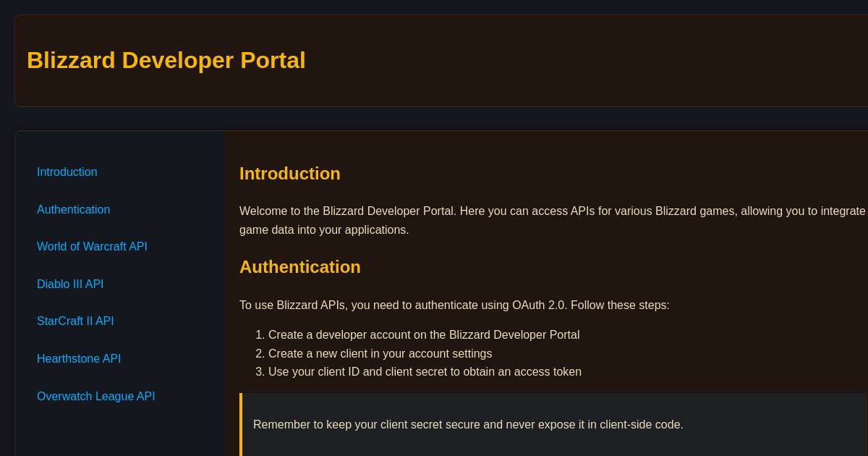Viewport: 868px width, 456px height.
Task: Click the Introduction heading in content area
Action: tap(289, 174)
